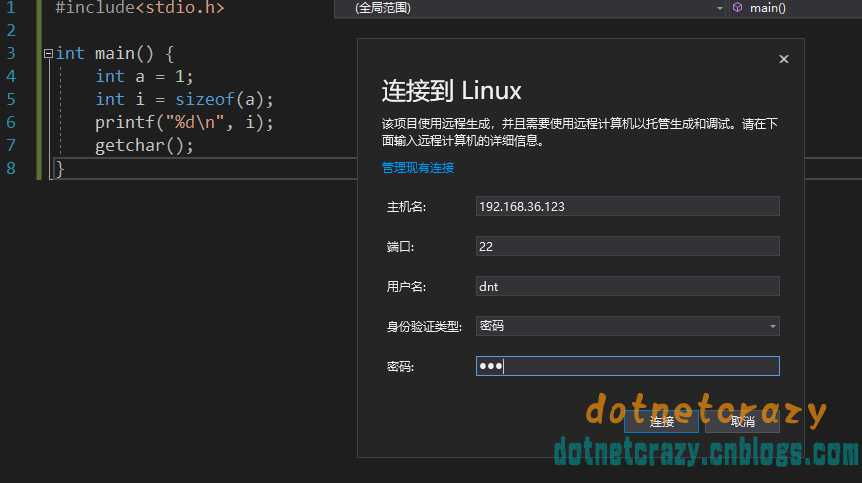Select the 用户名 field containing dnt
The height and width of the screenshot is (483, 862).
(627, 286)
